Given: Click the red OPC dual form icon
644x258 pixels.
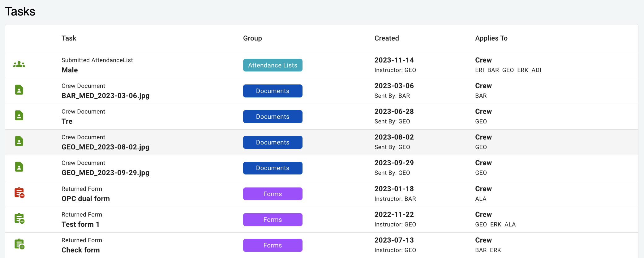Looking at the screenshot, I should point(19,193).
